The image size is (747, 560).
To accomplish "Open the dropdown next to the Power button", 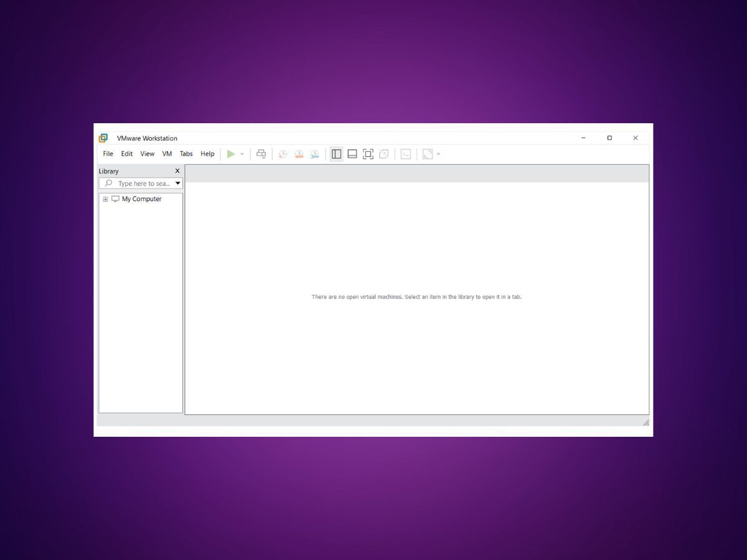I will (242, 154).
